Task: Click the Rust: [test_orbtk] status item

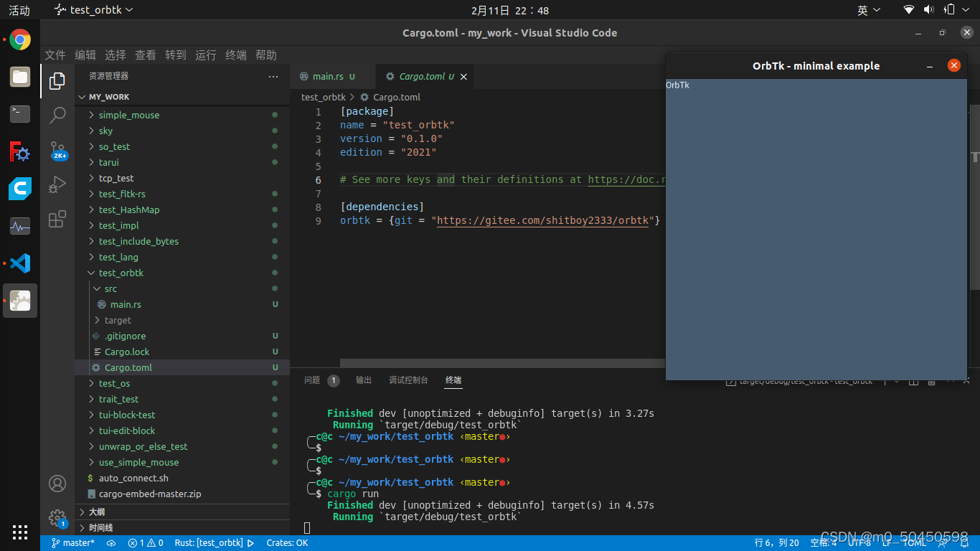Action: click(x=209, y=543)
